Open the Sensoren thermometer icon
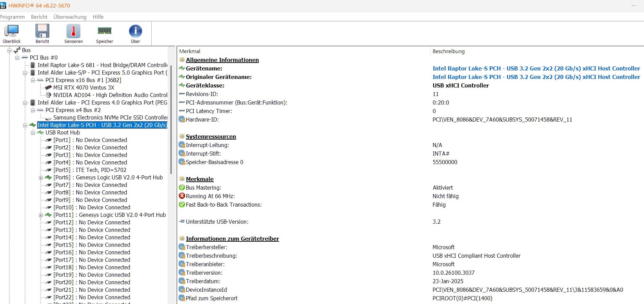Viewport: 644px width, 304px height. [x=73, y=31]
